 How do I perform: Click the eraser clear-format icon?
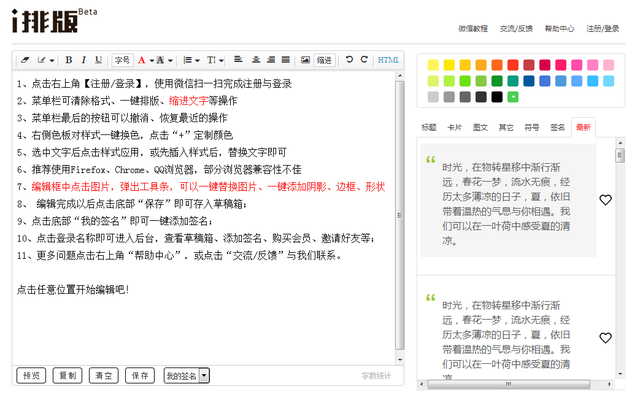[x=26, y=61]
